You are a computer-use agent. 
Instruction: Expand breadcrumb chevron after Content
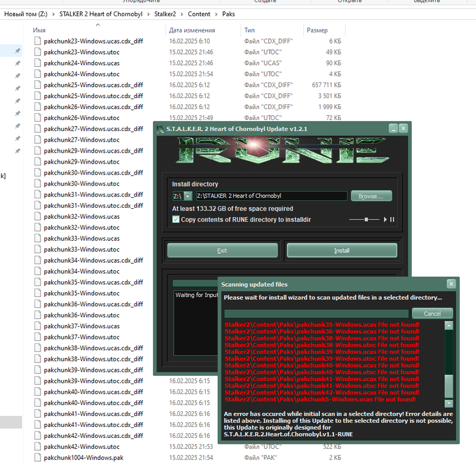click(216, 14)
